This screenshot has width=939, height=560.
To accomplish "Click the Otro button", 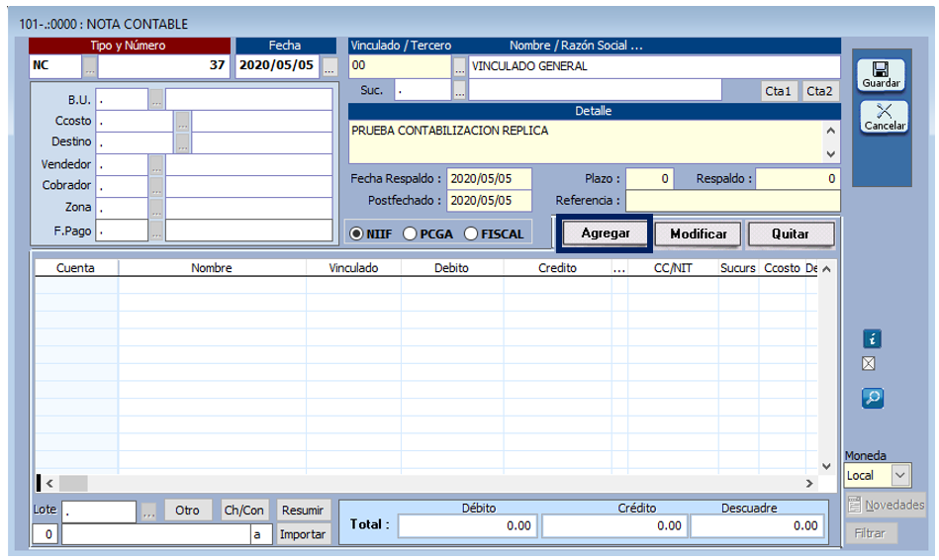I will pyautogui.click(x=187, y=511).
